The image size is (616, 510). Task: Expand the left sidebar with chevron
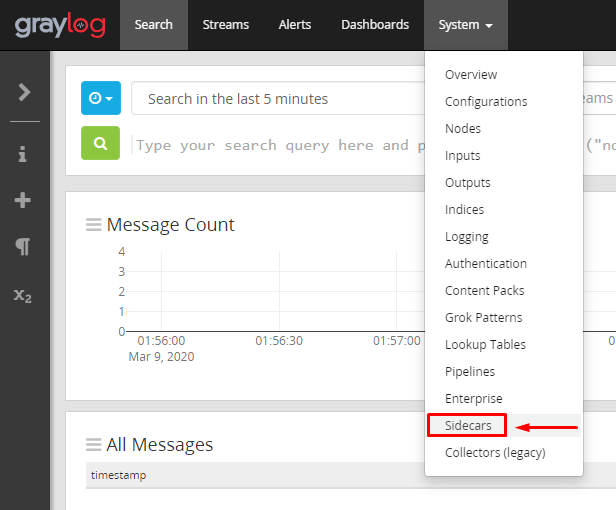coord(24,92)
